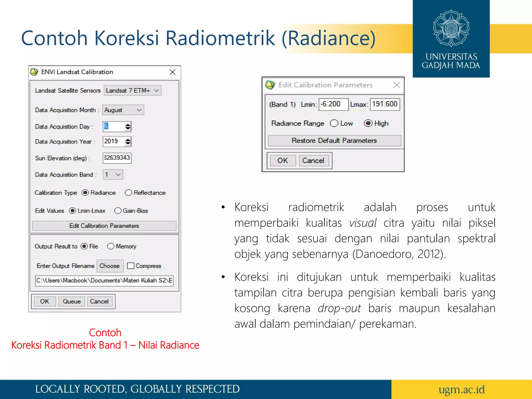Click the red caption 'Koreksi Radiometrik Band 1 – Nilai Radiance'
The height and width of the screenshot is (399, 532).
(105, 345)
